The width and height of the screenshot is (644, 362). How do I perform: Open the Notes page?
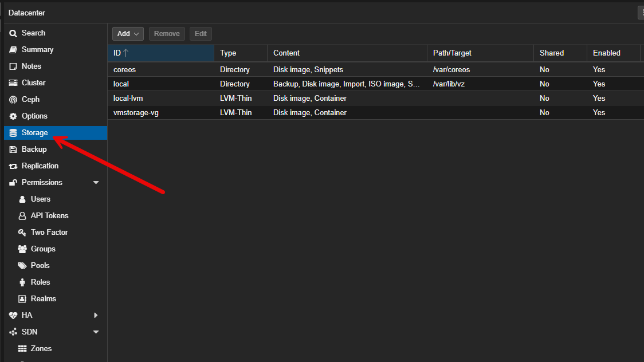point(32,66)
